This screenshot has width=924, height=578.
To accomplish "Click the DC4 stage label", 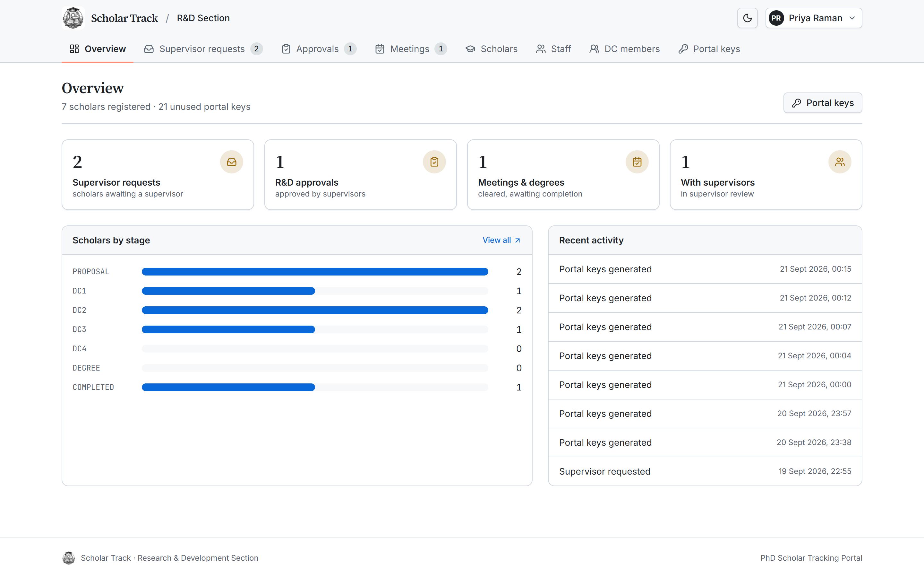I will (x=80, y=349).
